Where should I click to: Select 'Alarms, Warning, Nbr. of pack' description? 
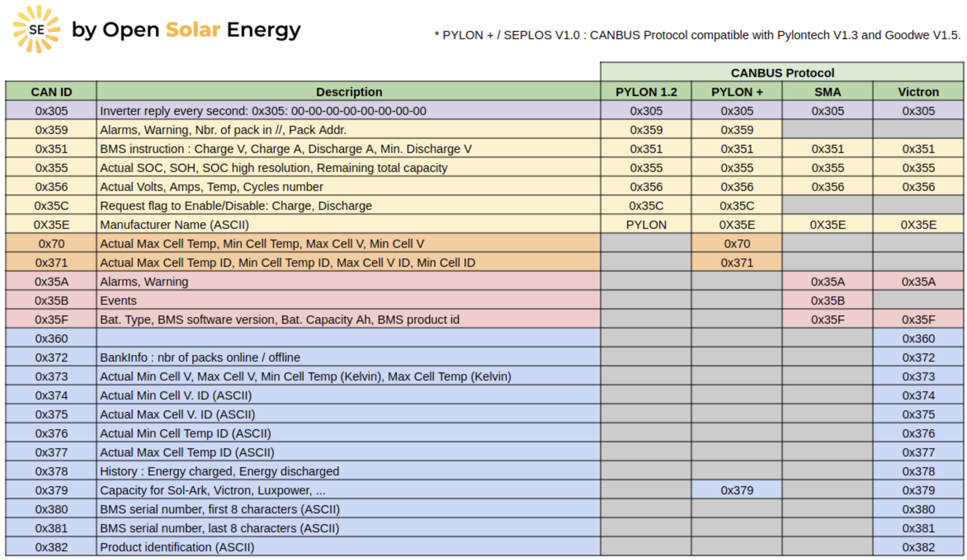click(349, 129)
